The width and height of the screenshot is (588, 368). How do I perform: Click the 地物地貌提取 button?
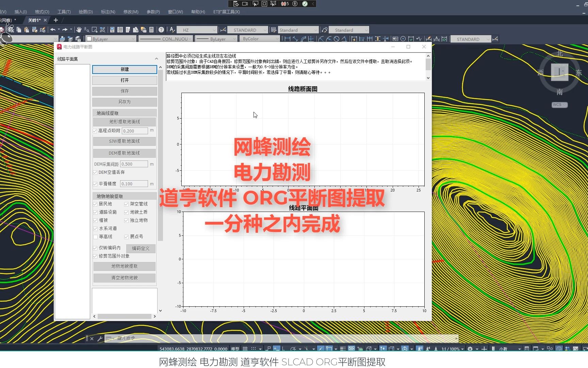coord(125,266)
